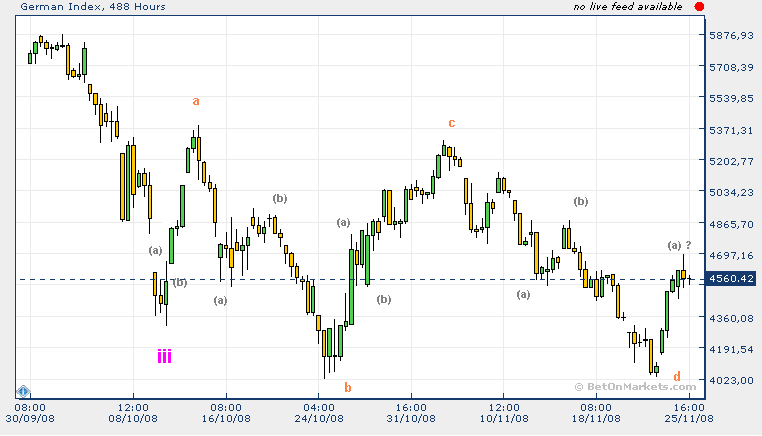Select the orange 'c' wave label
The height and width of the screenshot is (436, 762).
click(x=451, y=123)
